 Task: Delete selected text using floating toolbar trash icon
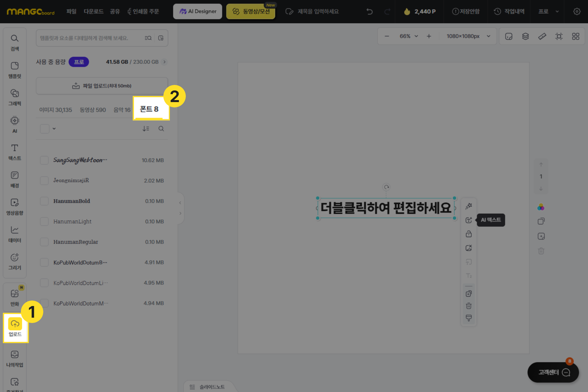tap(469, 306)
